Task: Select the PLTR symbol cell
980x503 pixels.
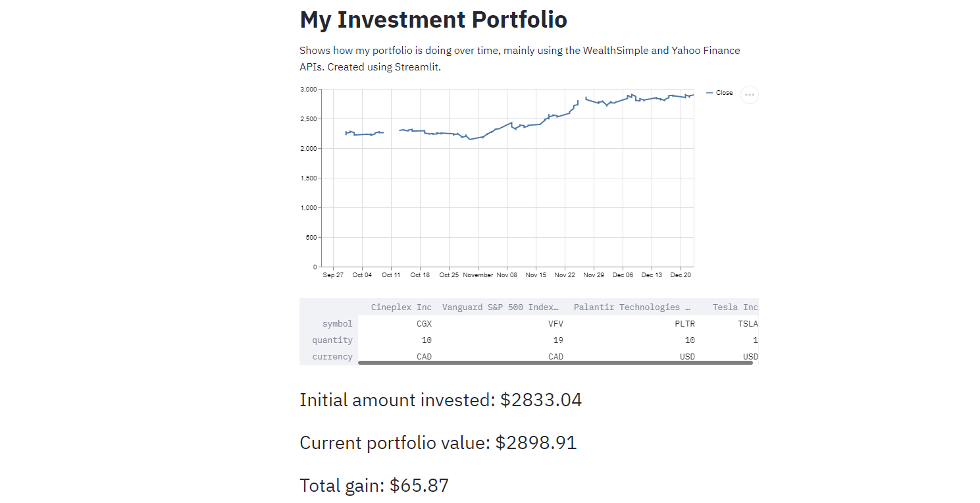Action: pyautogui.click(x=684, y=323)
